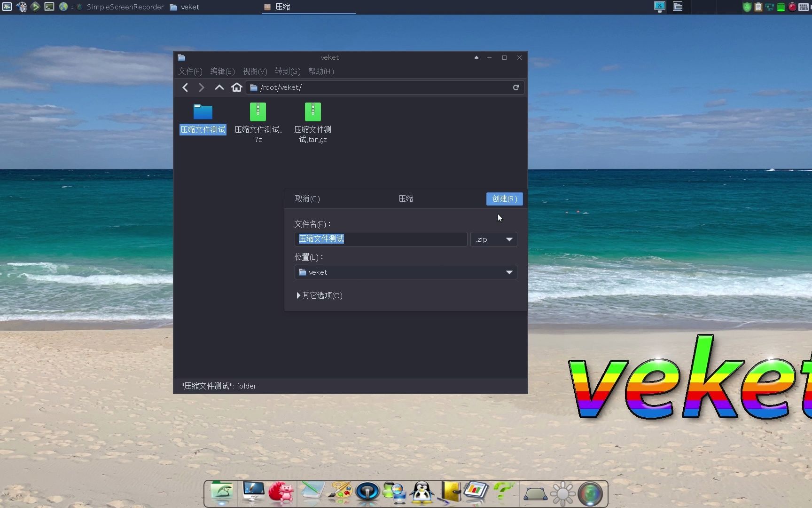Launch the camera lens dock icon
Viewport: 812px width, 508px height.
click(x=590, y=494)
